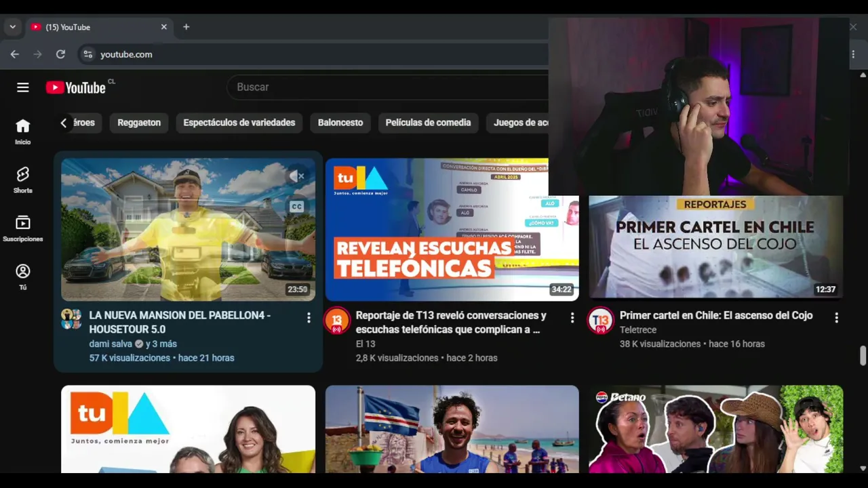The height and width of the screenshot is (488, 868).
Task: Open El 13 live channel avatar
Action: coord(337,321)
